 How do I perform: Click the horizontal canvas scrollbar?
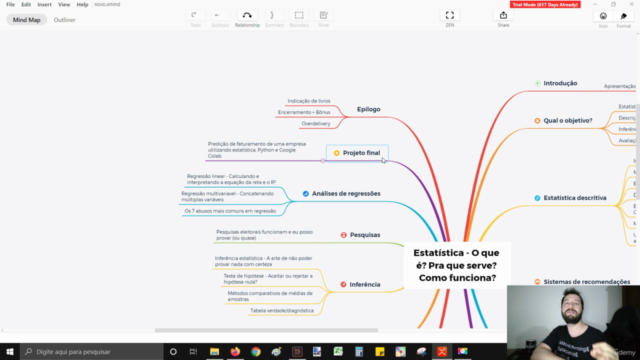tap(266, 330)
